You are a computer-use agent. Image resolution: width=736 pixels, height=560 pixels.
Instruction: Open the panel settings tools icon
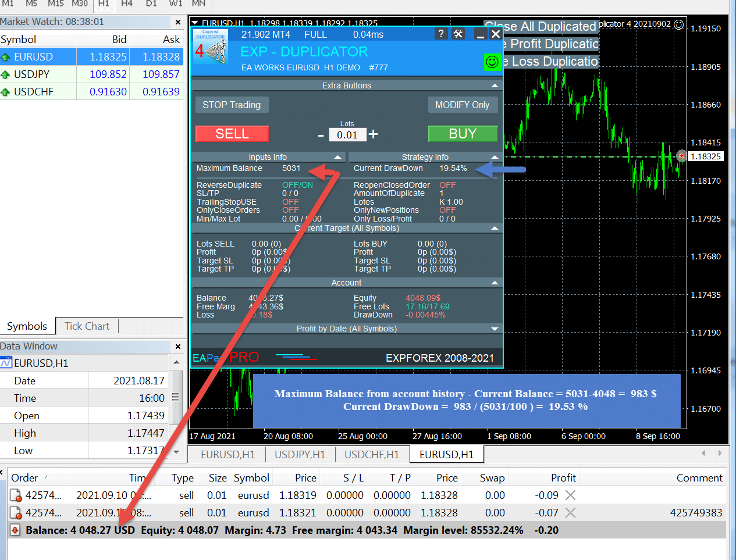(x=458, y=34)
